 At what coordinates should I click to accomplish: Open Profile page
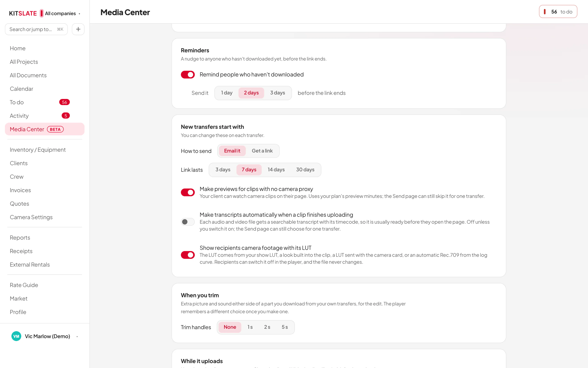tap(45, 312)
